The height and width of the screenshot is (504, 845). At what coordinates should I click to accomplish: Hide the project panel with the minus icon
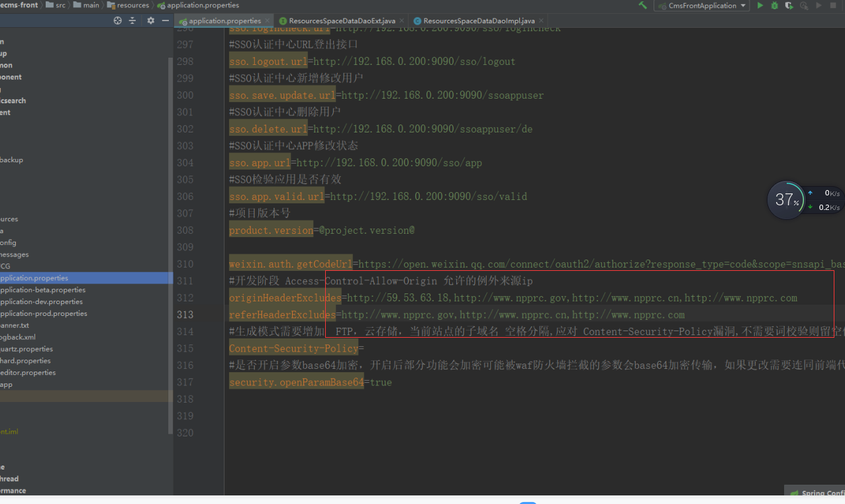[x=165, y=21]
